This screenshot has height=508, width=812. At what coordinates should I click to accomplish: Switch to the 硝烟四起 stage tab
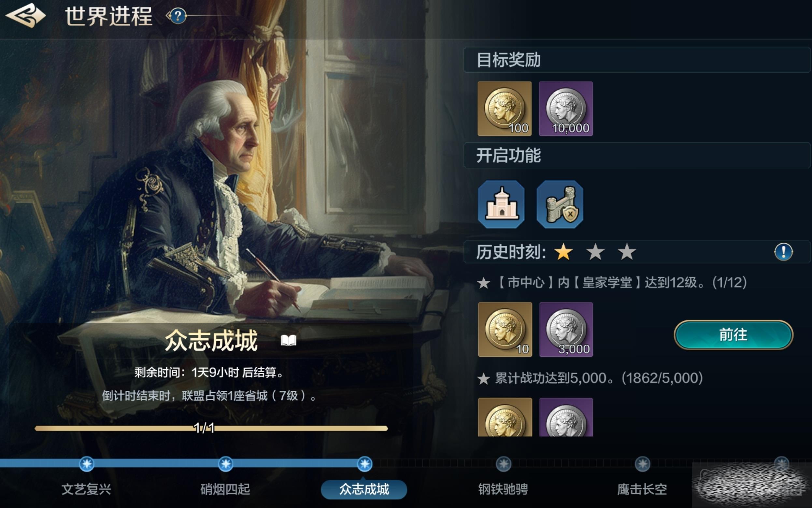click(x=225, y=489)
